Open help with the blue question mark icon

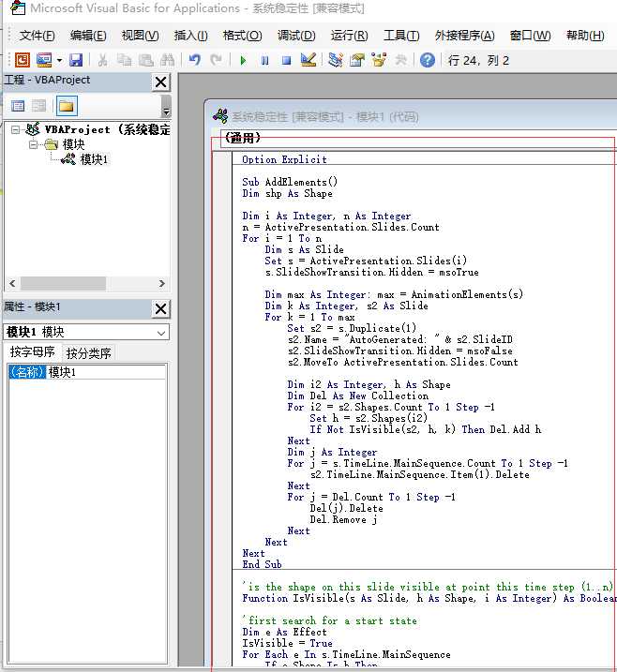pyautogui.click(x=427, y=60)
